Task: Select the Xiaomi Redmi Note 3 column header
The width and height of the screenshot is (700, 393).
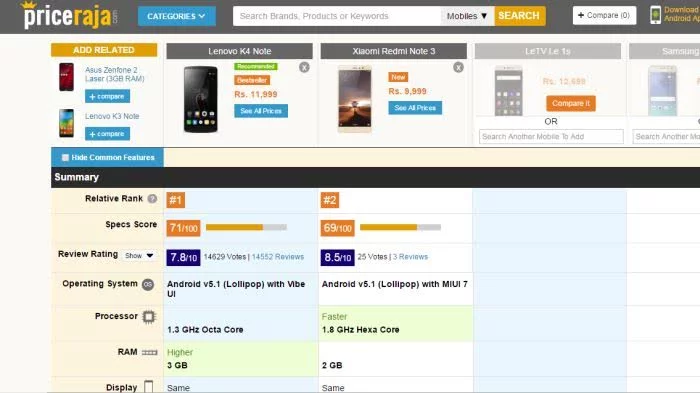Action: (x=394, y=51)
